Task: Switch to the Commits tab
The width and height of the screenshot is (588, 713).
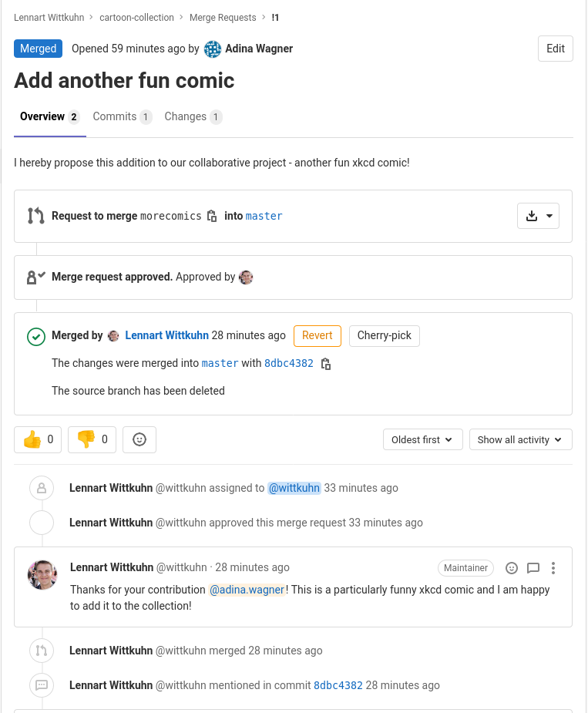Action: point(122,117)
